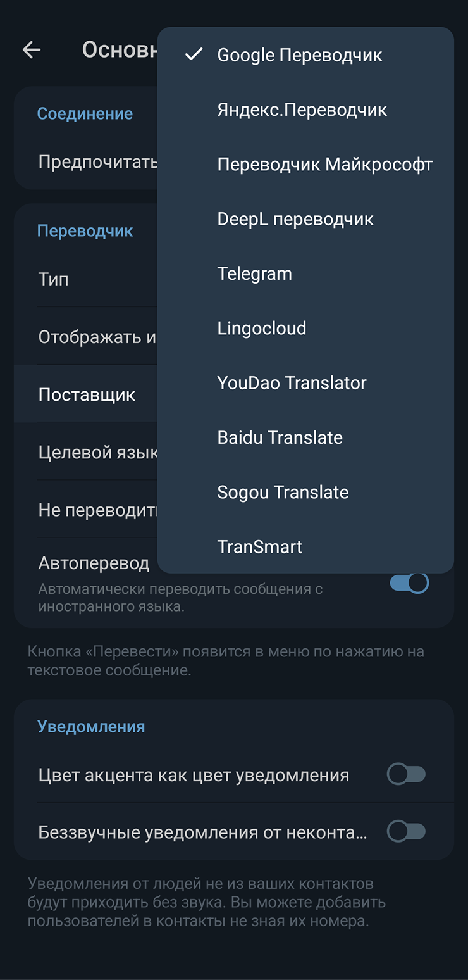Tap the back arrow icon
Image resolution: width=468 pixels, height=980 pixels.
[x=31, y=50]
